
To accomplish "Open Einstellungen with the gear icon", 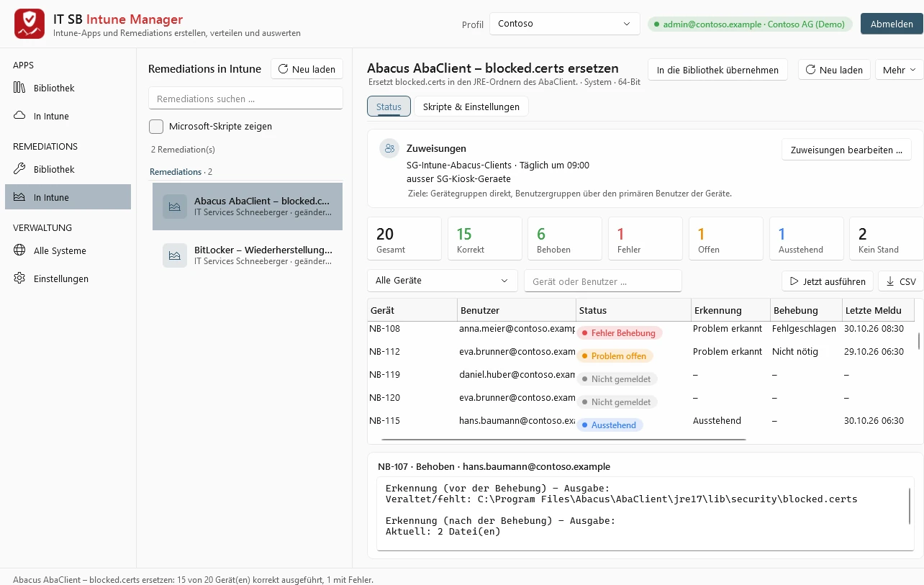I will pyautogui.click(x=68, y=278).
